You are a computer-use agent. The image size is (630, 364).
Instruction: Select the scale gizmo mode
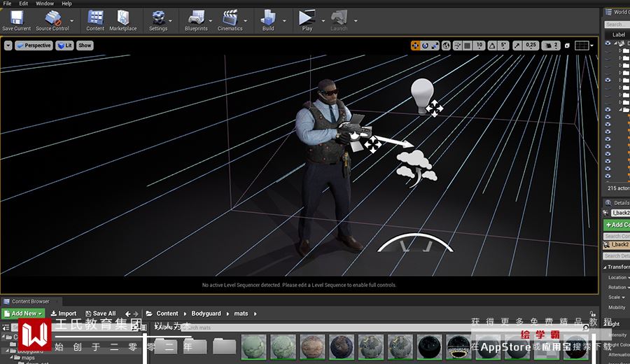point(435,45)
